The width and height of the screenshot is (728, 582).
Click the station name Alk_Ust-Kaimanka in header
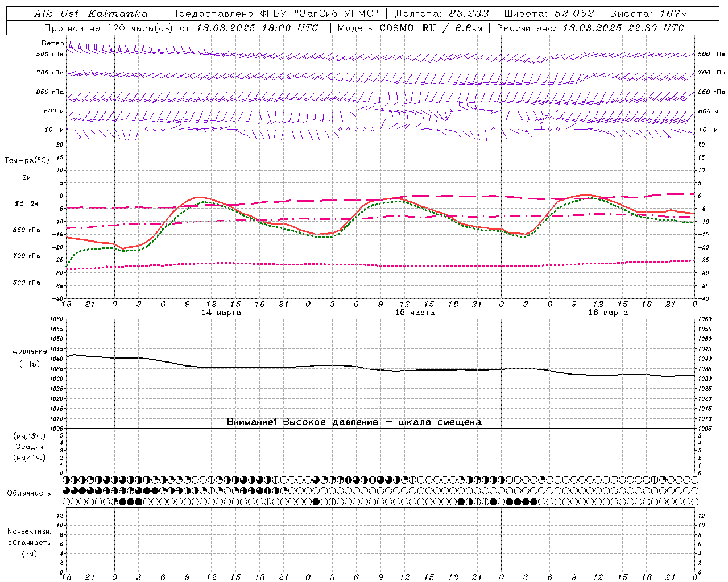(91, 14)
